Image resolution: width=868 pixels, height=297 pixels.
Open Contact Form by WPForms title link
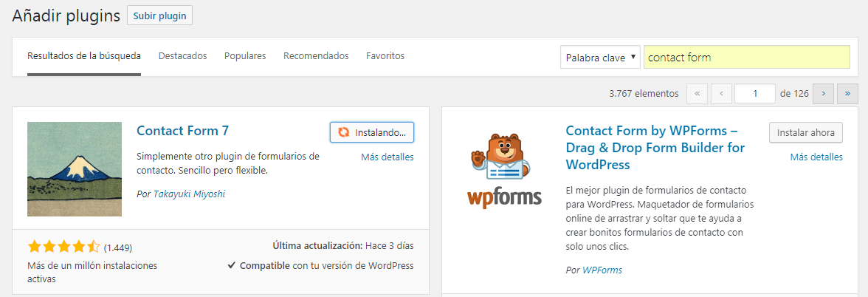655,148
